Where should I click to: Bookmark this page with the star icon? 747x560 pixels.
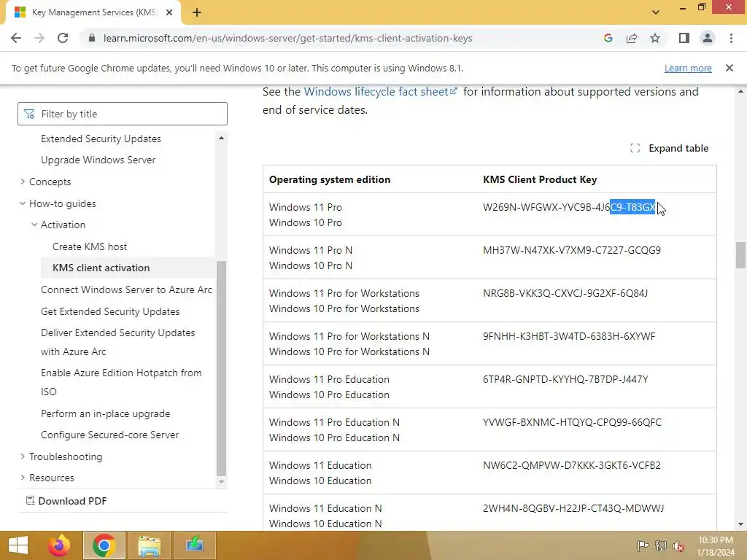[655, 38]
